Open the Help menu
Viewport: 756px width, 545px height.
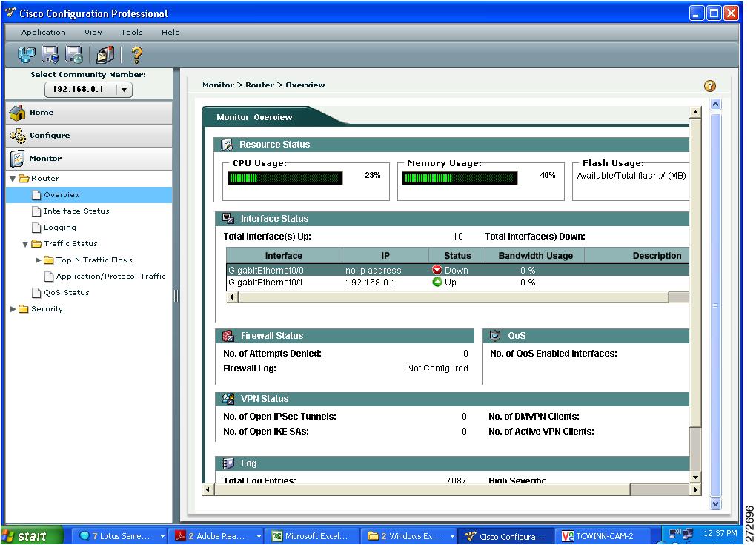coord(170,33)
